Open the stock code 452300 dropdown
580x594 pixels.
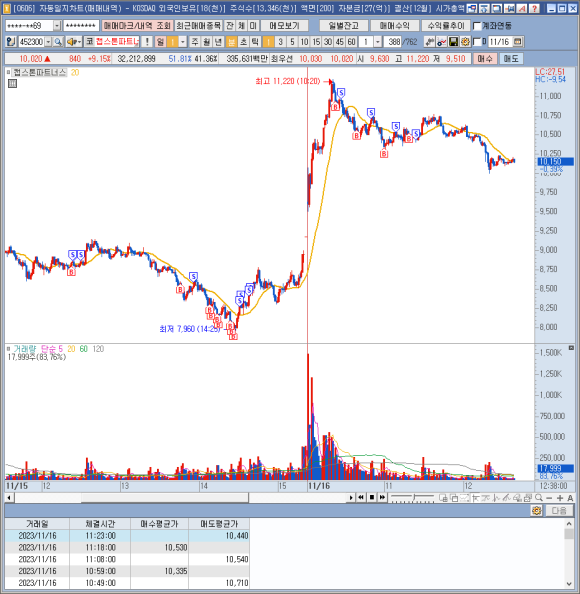click(x=48, y=42)
